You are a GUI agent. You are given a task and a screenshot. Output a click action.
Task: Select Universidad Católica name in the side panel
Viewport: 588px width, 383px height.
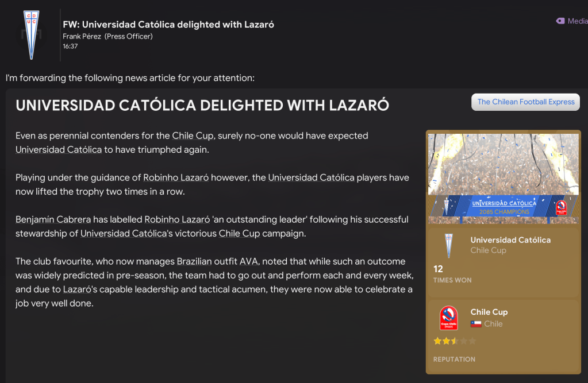tap(510, 240)
